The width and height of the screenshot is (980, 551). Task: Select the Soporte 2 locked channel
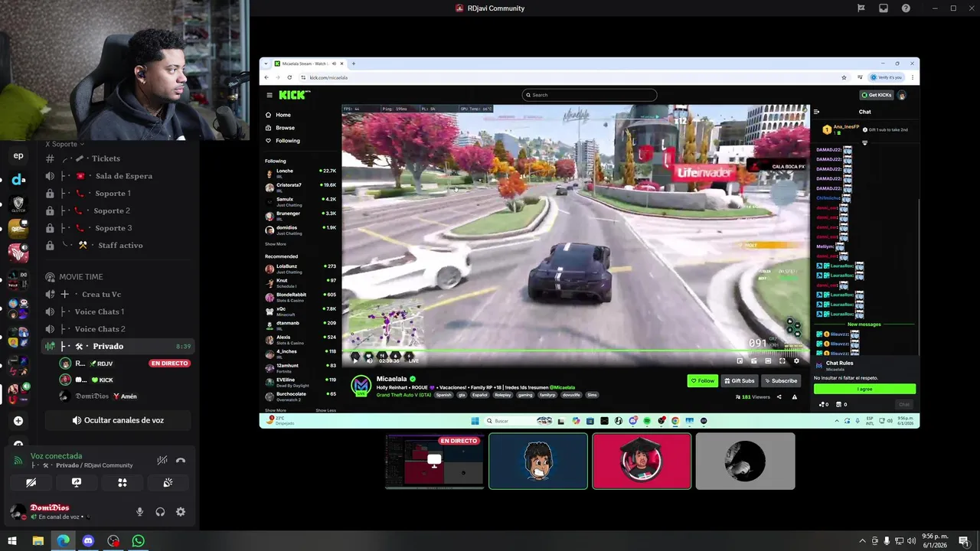click(118, 210)
